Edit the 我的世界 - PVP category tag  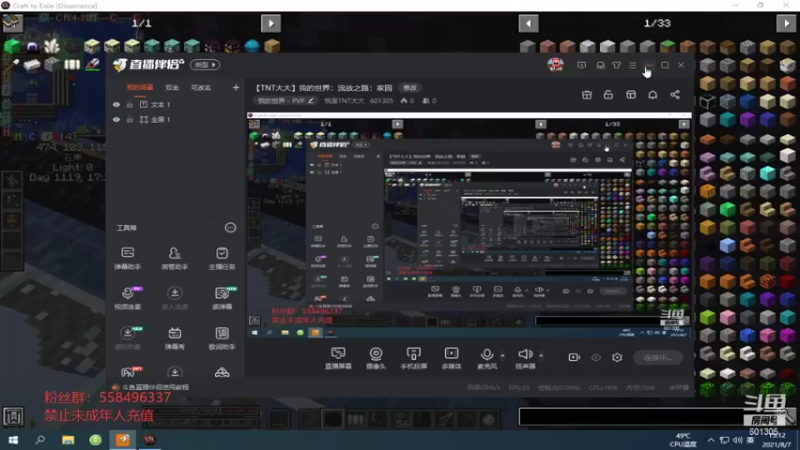click(x=286, y=101)
